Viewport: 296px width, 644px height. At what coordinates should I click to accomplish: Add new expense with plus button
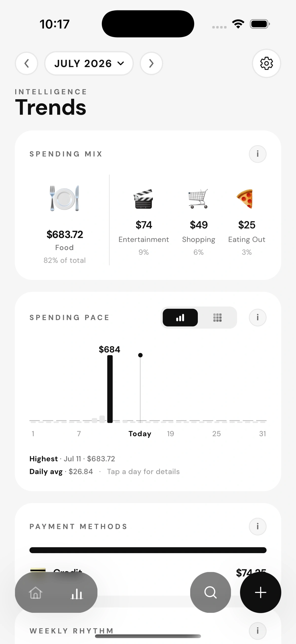coord(260,592)
